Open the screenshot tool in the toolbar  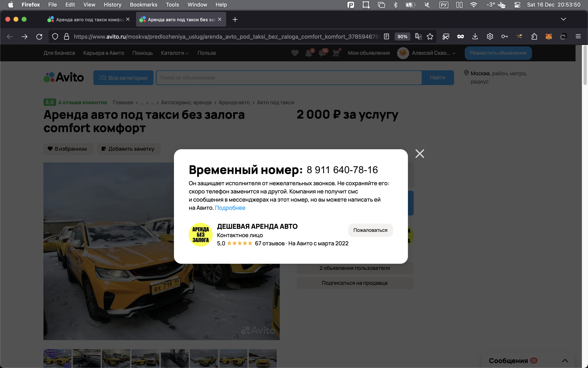[x=446, y=37]
